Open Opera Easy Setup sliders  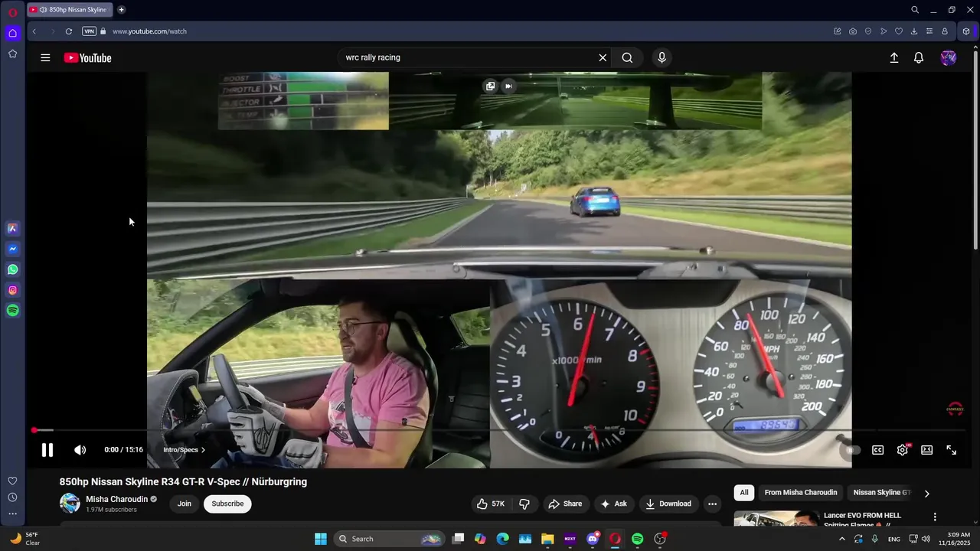929,31
